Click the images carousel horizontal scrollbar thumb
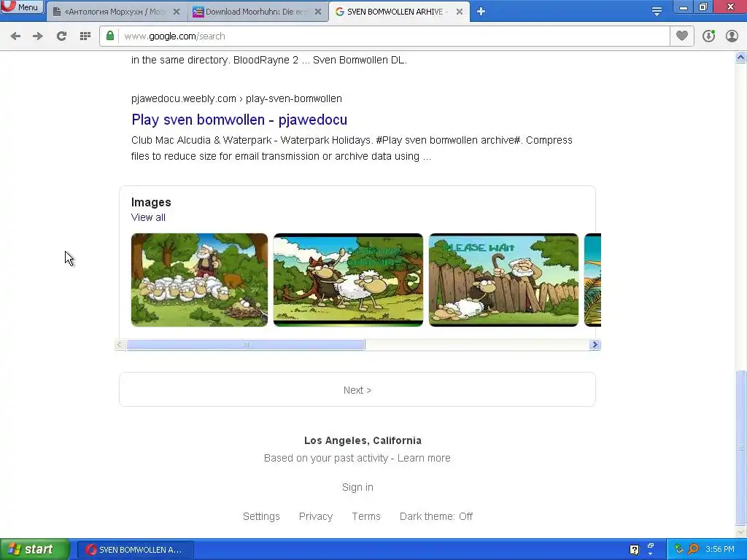This screenshot has width=747, height=560. tap(246, 345)
